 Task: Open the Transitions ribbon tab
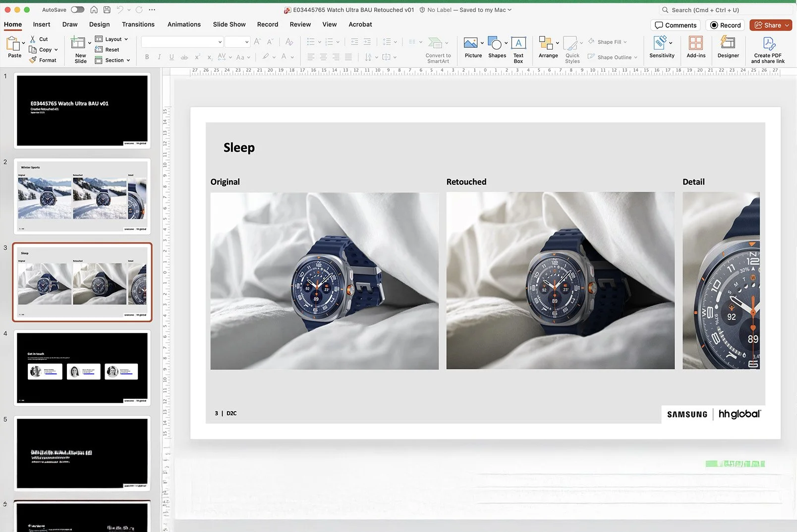[x=138, y=24]
